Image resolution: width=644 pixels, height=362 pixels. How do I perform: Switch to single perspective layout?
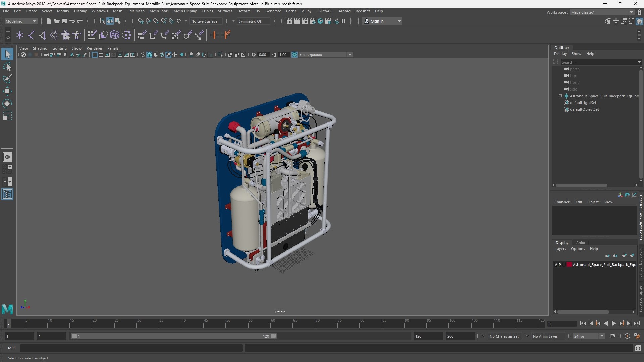tap(7, 157)
